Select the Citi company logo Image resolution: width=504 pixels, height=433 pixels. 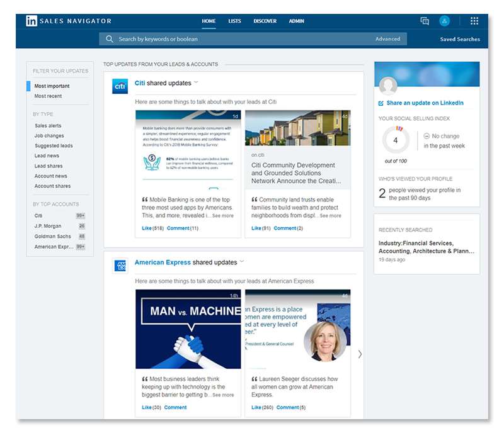pyautogui.click(x=119, y=86)
